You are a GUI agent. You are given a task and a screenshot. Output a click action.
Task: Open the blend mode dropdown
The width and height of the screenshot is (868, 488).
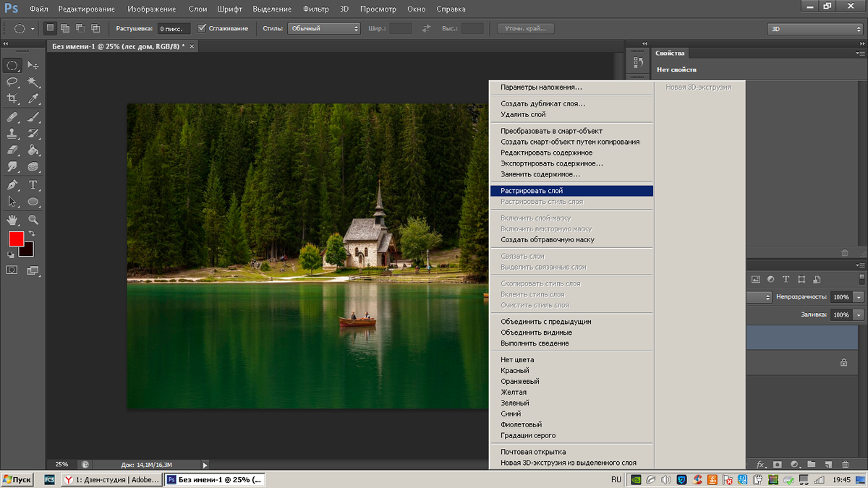[x=759, y=297]
